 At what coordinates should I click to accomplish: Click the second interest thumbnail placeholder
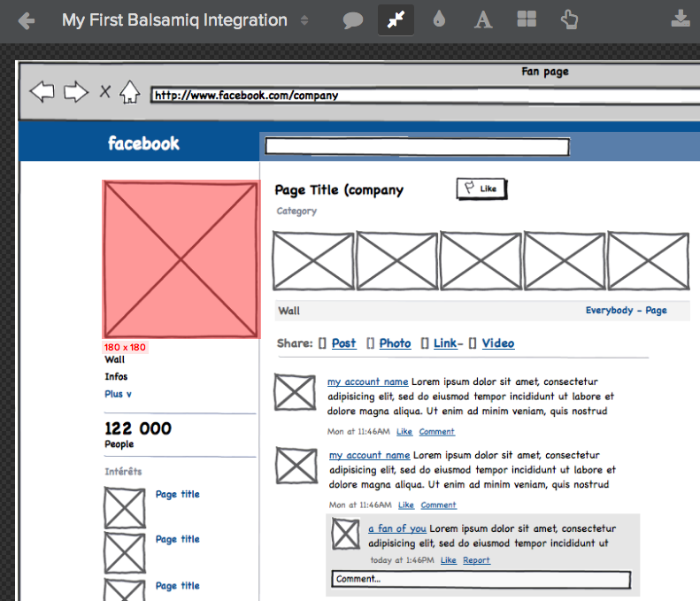coord(125,553)
